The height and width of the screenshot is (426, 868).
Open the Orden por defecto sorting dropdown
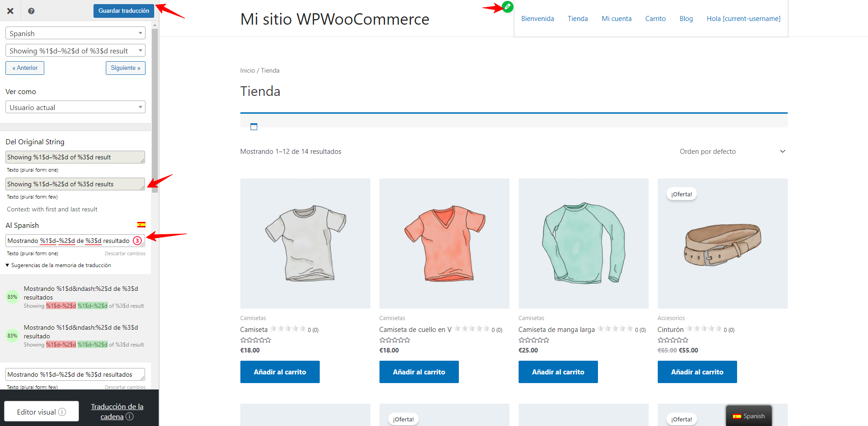coord(732,152)
